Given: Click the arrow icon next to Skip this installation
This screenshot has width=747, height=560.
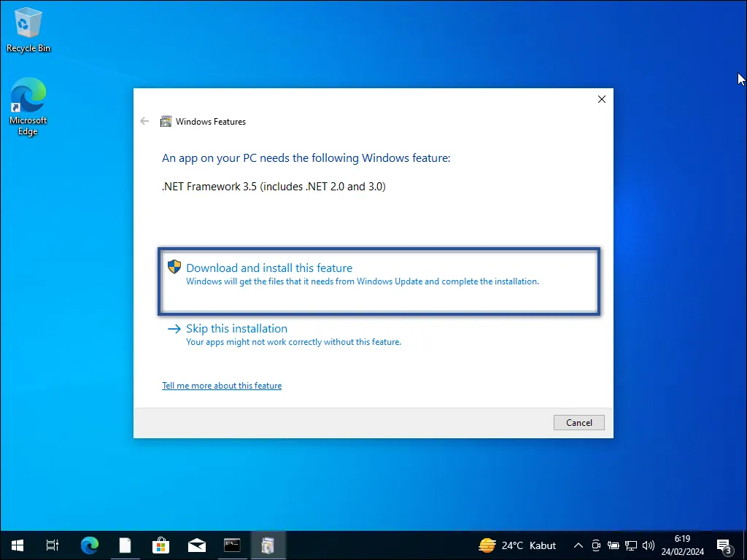Looking at the screenshot, I should 173,329.
